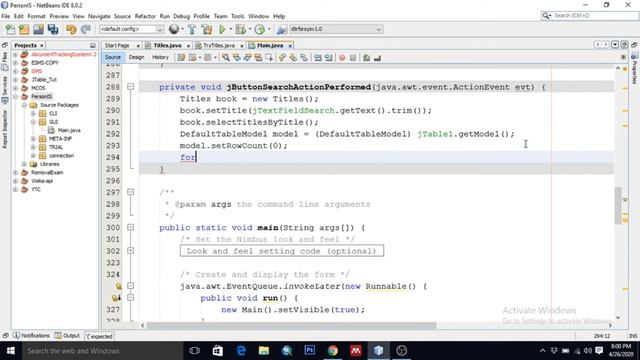This screenshot has height=360, width=640.
Task: Open File Explorer from taskbar
Action: coord(264,351)
